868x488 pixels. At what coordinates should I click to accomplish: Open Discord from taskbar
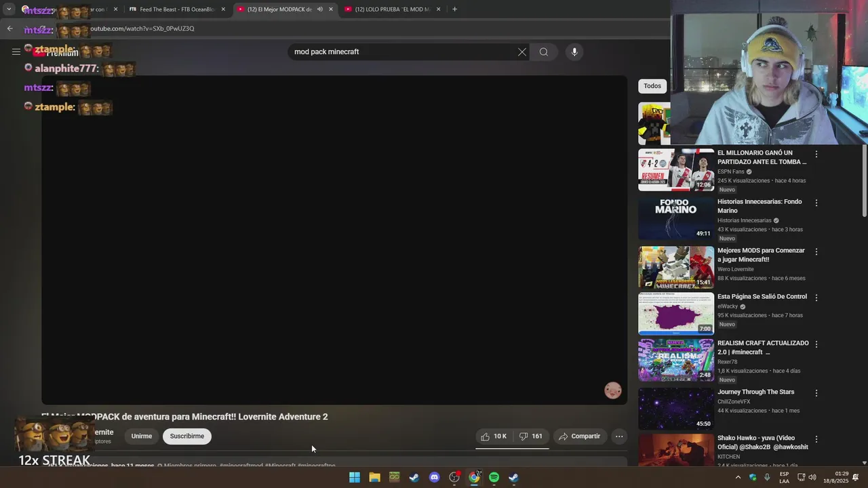coord(434,477)
